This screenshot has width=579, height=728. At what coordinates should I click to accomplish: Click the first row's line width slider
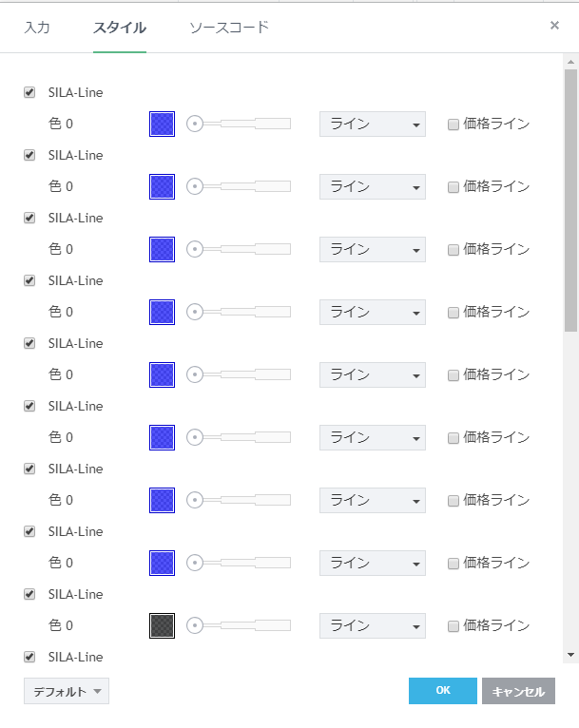(x=240, y=124)
